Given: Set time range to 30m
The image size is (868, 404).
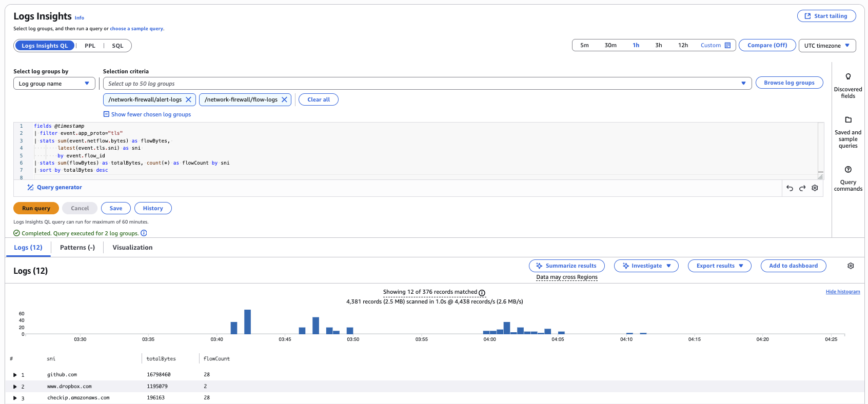Looking at the screenshot, I should pos(610,45).
